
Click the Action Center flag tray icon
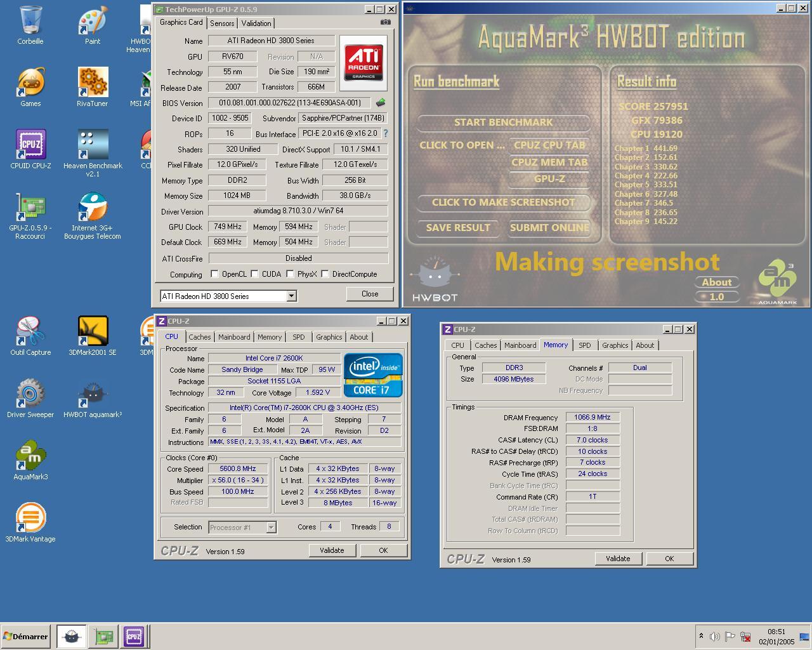click(730, 636)
